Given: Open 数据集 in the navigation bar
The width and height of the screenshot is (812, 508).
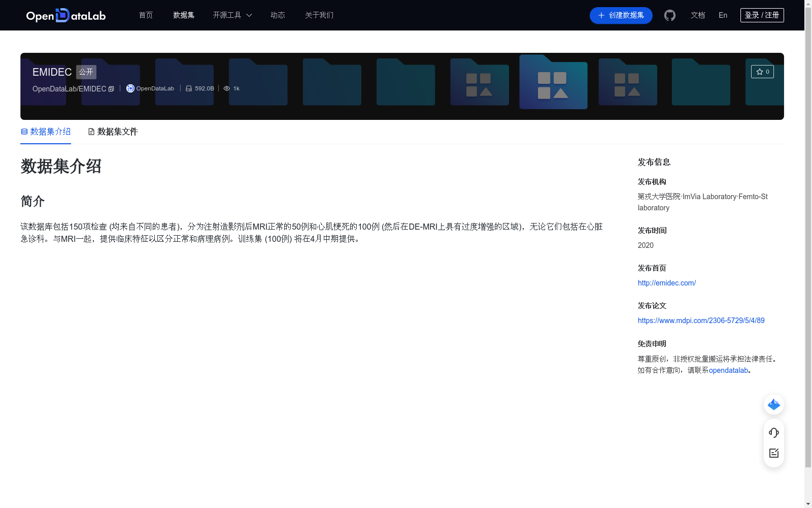Looking at the screenshot, I should [184, 15].
